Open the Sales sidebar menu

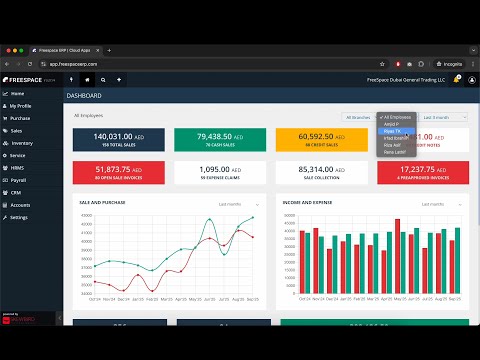point(16,131)
